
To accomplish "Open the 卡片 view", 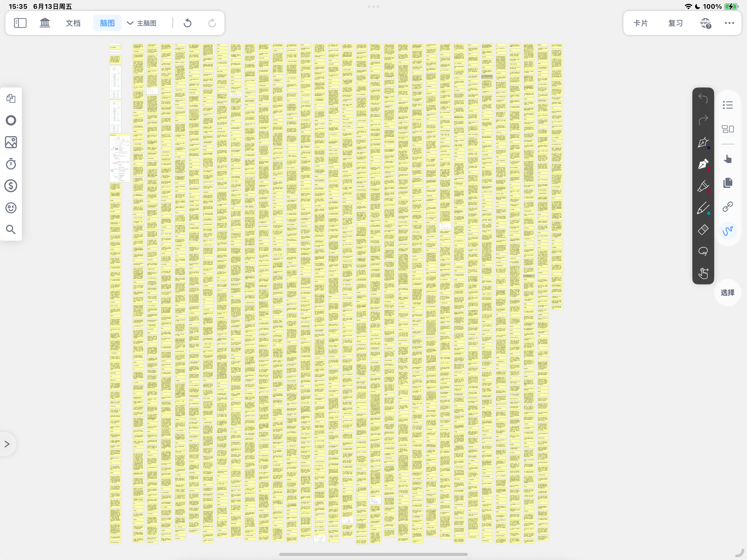I will coord(640,23).
